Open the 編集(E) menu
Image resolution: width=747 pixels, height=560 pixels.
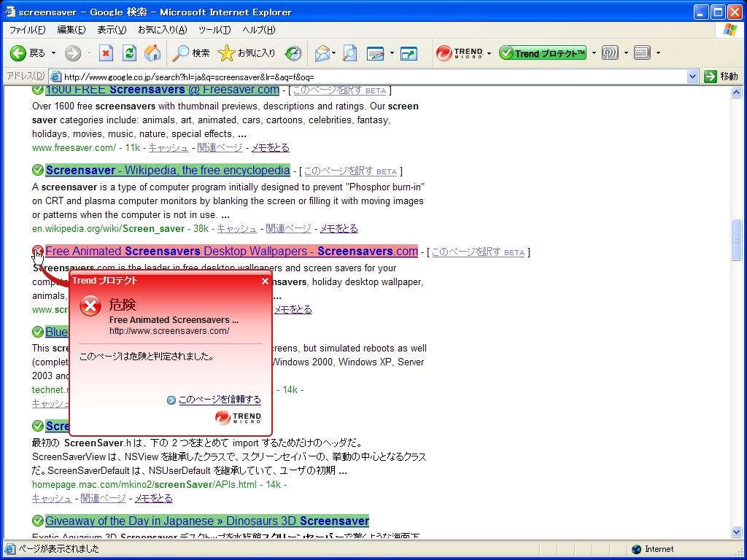71,29
